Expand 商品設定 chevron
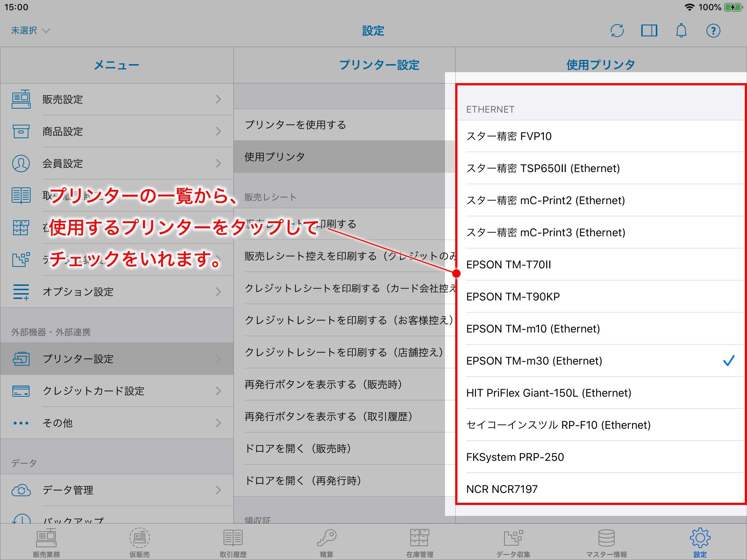Viewport: 747px width, 560px height. (218, 131)
